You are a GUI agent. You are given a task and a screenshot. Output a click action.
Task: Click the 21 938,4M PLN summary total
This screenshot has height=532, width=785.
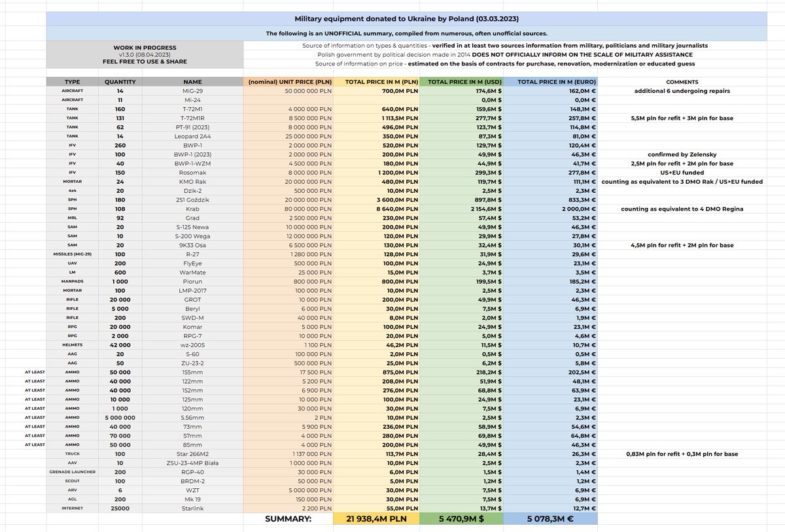[376, 519]
